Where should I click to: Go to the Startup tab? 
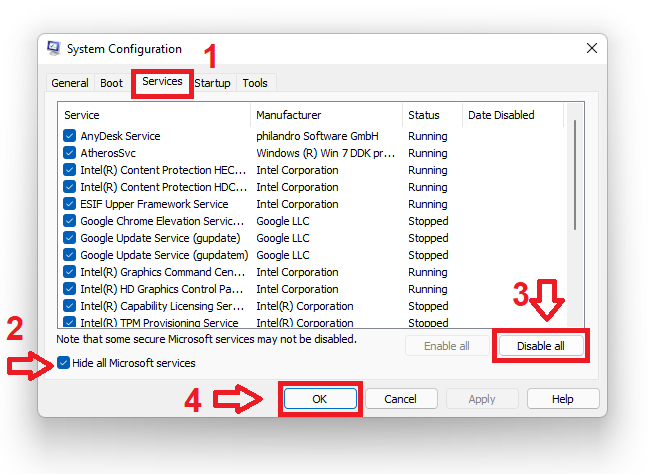[x=212, y=83]
